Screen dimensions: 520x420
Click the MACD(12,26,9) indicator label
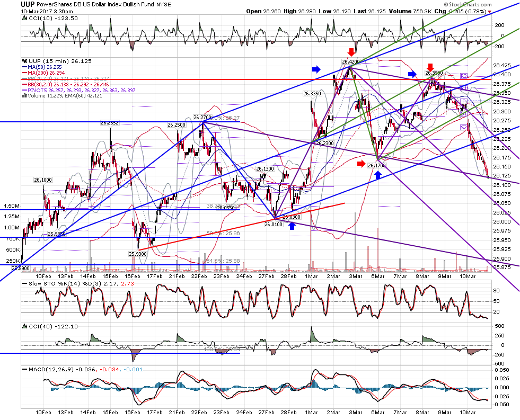click(x=82, y=370)
